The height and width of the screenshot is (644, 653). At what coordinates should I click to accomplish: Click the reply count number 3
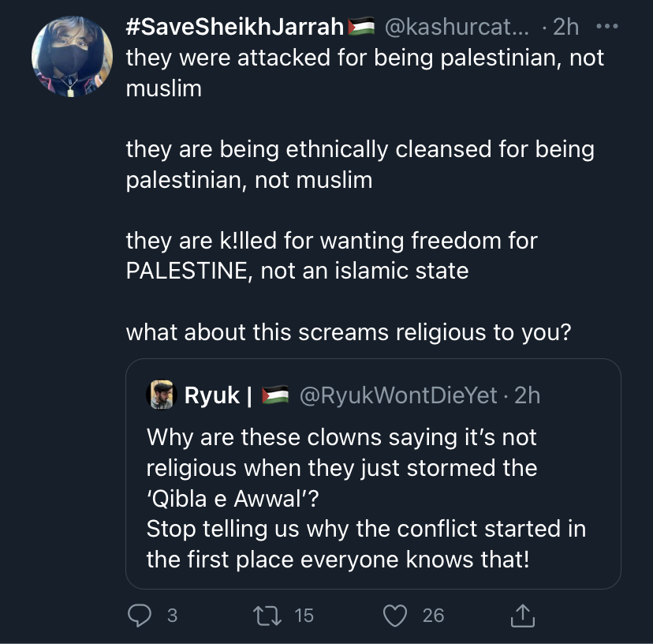[172, 615]
